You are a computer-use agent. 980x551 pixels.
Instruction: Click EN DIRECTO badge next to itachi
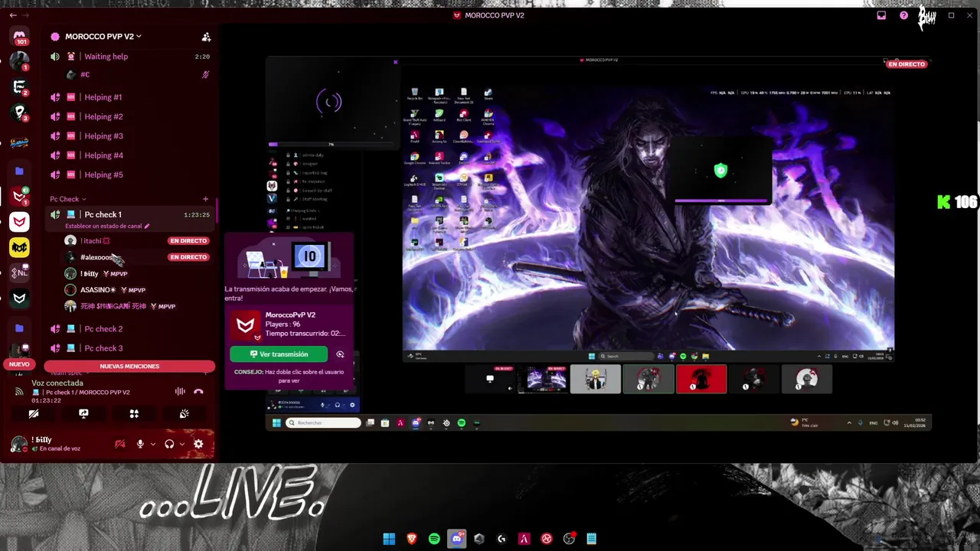[188, 241]
